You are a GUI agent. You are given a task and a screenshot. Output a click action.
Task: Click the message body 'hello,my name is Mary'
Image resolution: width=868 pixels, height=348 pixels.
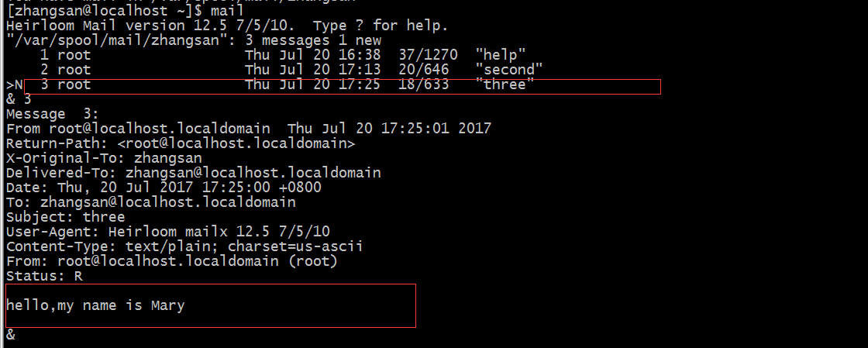coord(95,305)
